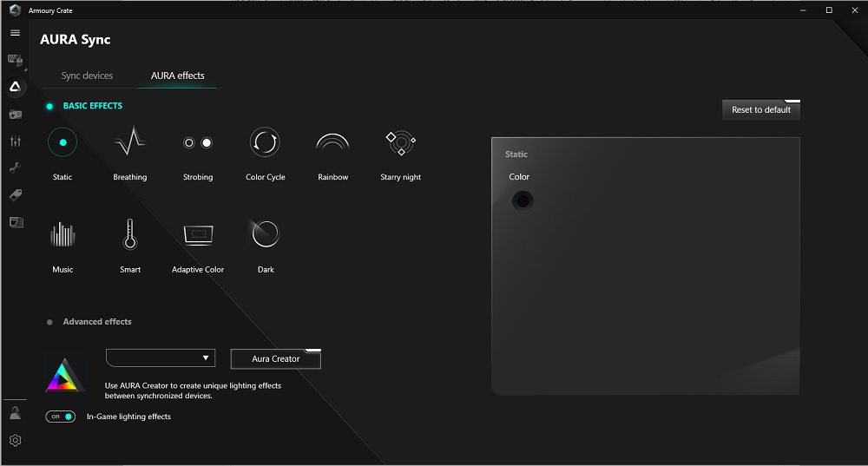
Task: Click the AURA Sync page heading
Action: (76, 40)
